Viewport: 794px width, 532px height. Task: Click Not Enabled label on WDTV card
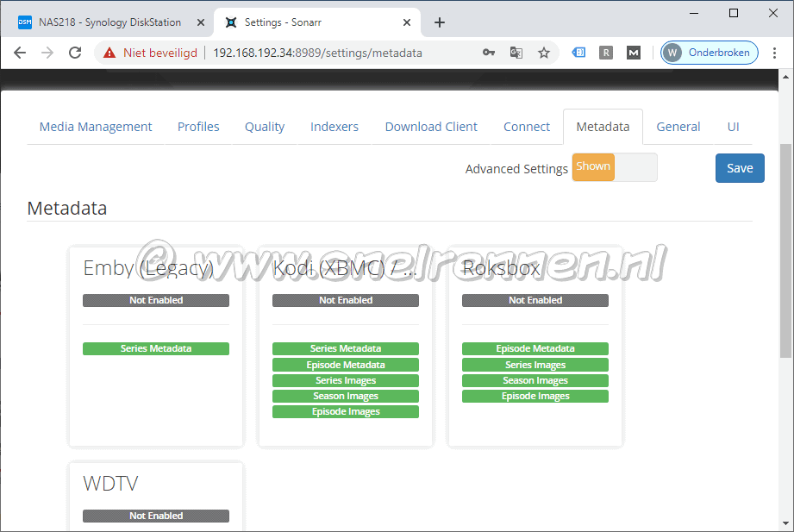click(156, 516)
